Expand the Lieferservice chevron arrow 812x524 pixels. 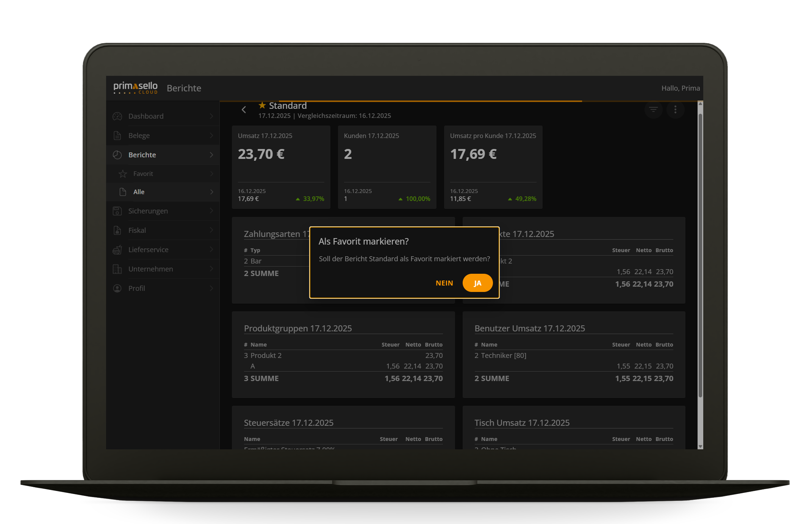pos(211,250)
